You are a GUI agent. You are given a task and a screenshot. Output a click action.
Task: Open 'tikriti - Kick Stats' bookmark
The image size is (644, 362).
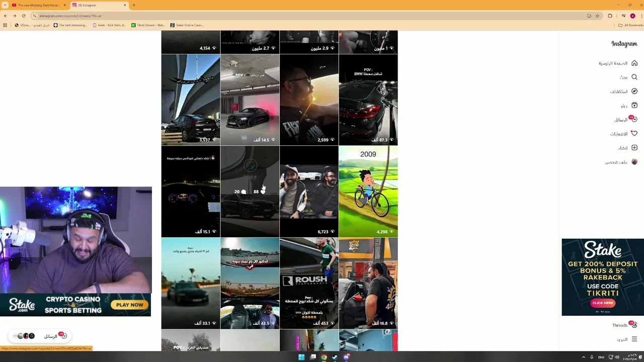(109, 25)
